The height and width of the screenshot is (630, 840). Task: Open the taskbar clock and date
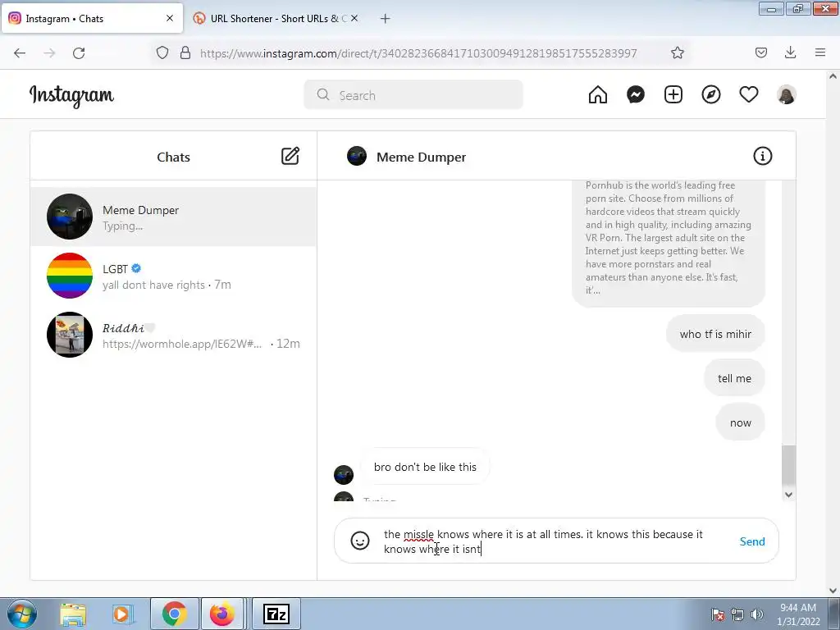[x=798, y=614]
